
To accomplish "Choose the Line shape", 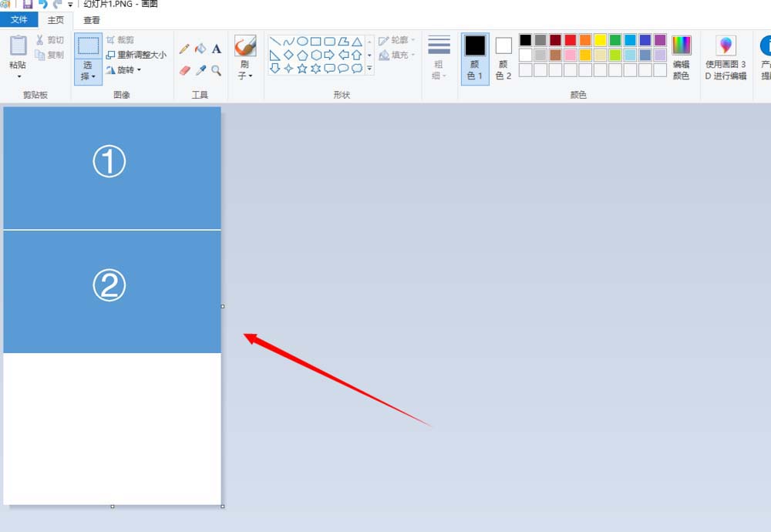I will tap(275, 42).
